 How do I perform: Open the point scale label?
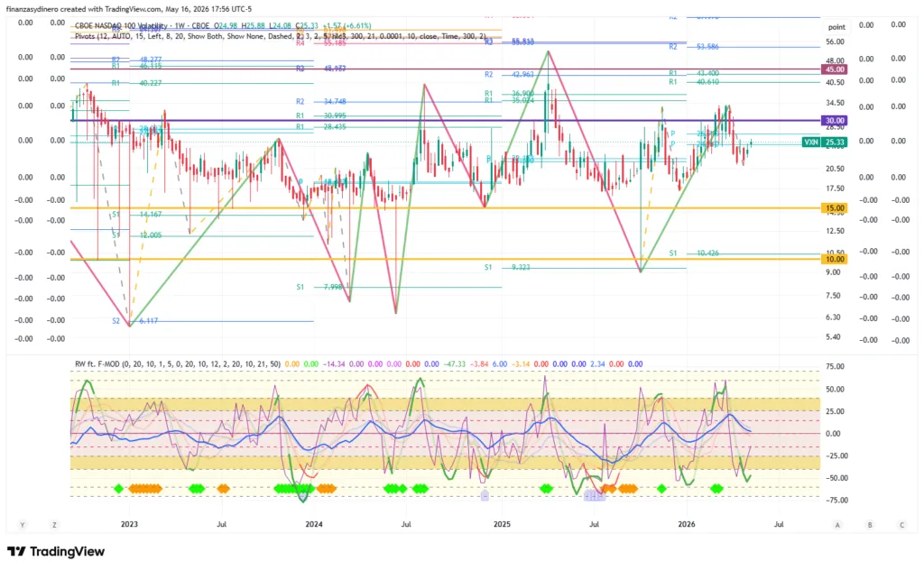pos(836,27)
